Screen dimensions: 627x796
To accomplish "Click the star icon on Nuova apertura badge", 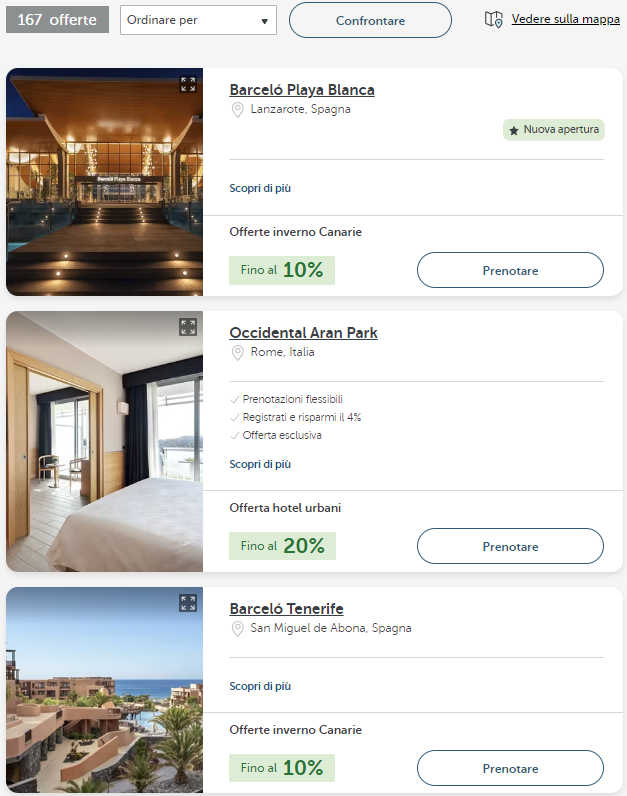I will pyautogui.click(x=514, y=130).
